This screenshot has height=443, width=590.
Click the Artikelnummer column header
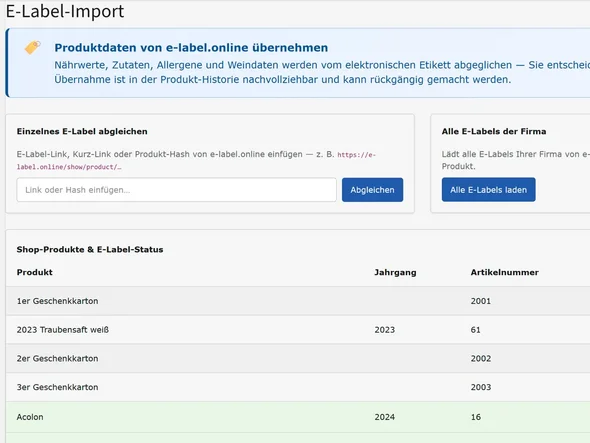pos(504,272)
